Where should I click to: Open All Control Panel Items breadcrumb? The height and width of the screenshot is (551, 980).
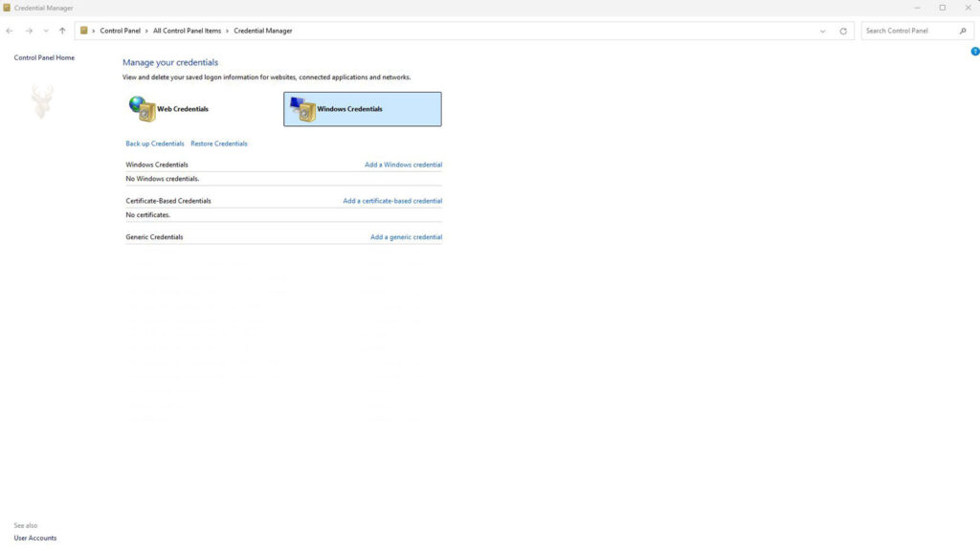pos(187,31)
